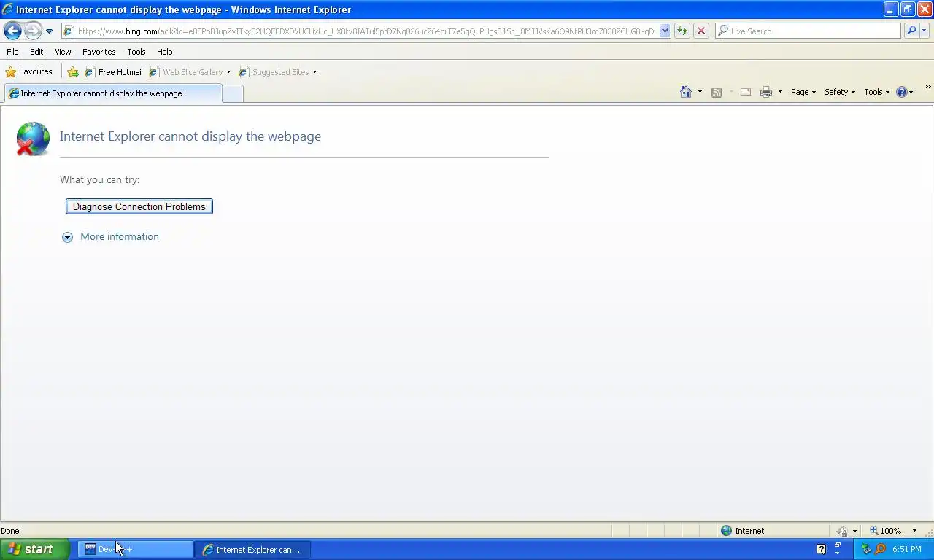Click the 100% zoom level button
The height and width of the screenshot is (560, 934).
point(885,531)
